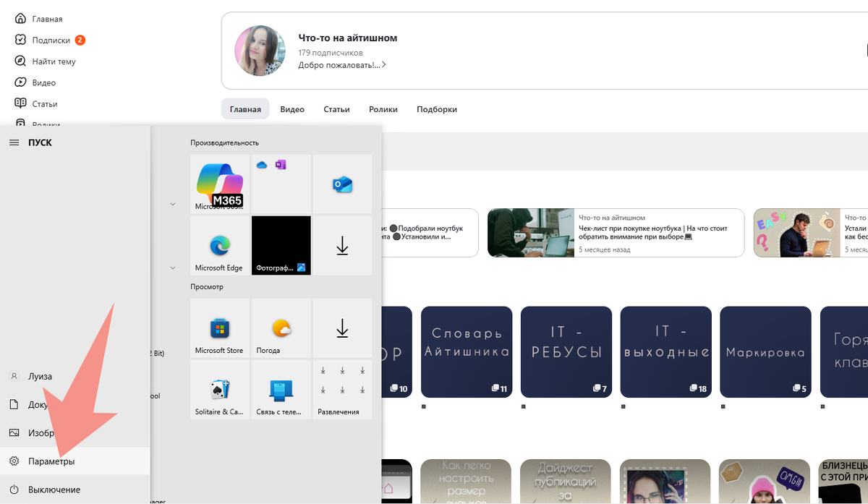Open the EASY article card thumbnail
This screenshot has height=504, width=868.
click(796, 233)
